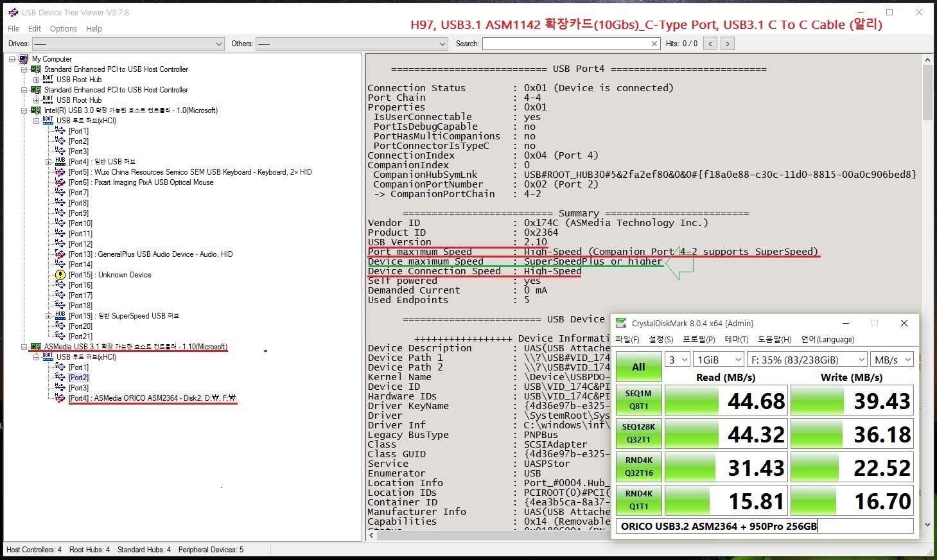
Task: Go to the next search hit button
Action: (x=727, y=44)
